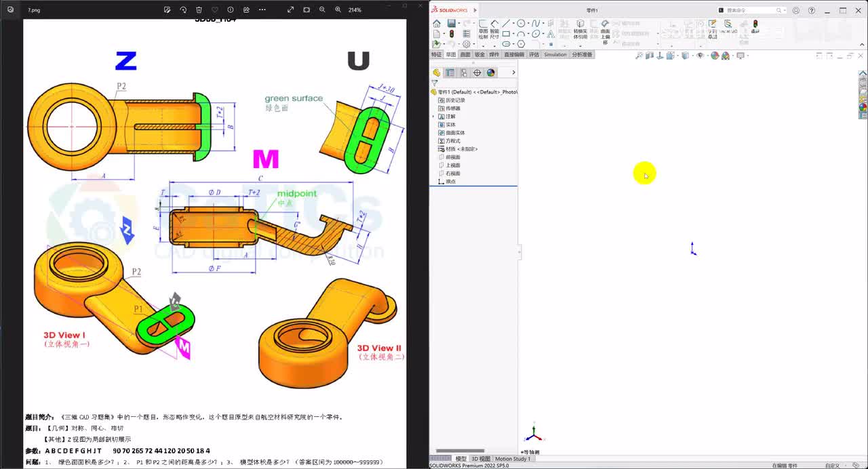Zoom out the photo

[x=322, y=9]
